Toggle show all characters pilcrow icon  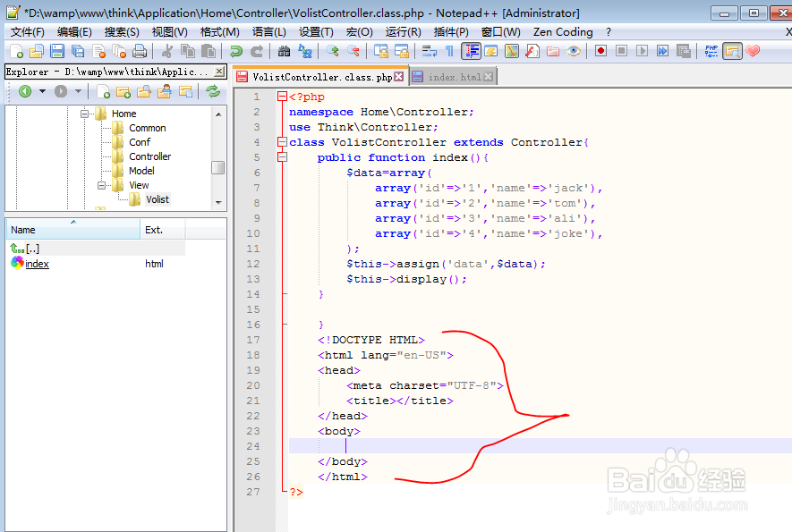click(449, 51)
